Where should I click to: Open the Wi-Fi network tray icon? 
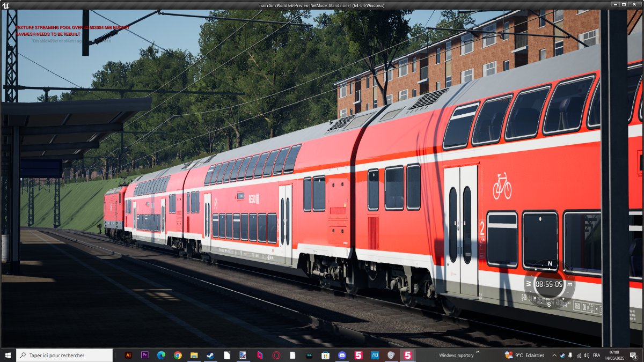pos(579,355)
